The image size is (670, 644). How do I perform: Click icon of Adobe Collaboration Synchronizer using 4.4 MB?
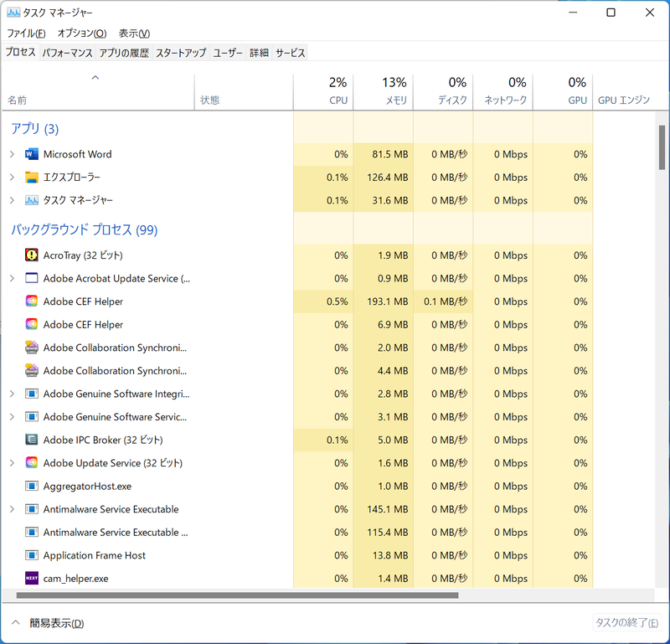32,370
